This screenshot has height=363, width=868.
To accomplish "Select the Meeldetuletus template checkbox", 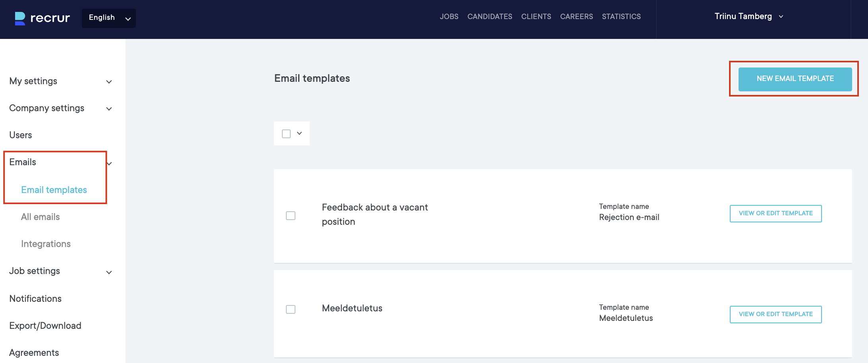I will click(x=291, y=309).
